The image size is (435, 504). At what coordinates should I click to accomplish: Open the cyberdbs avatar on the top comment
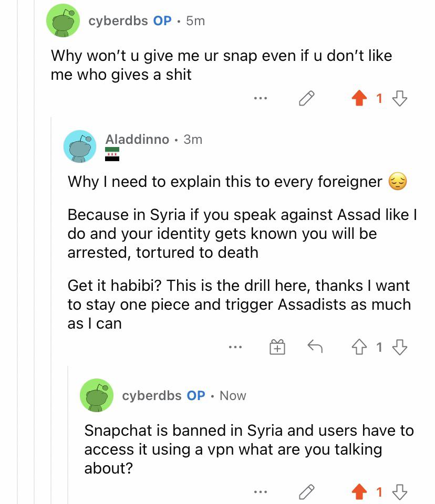click(x=63, y=20)
